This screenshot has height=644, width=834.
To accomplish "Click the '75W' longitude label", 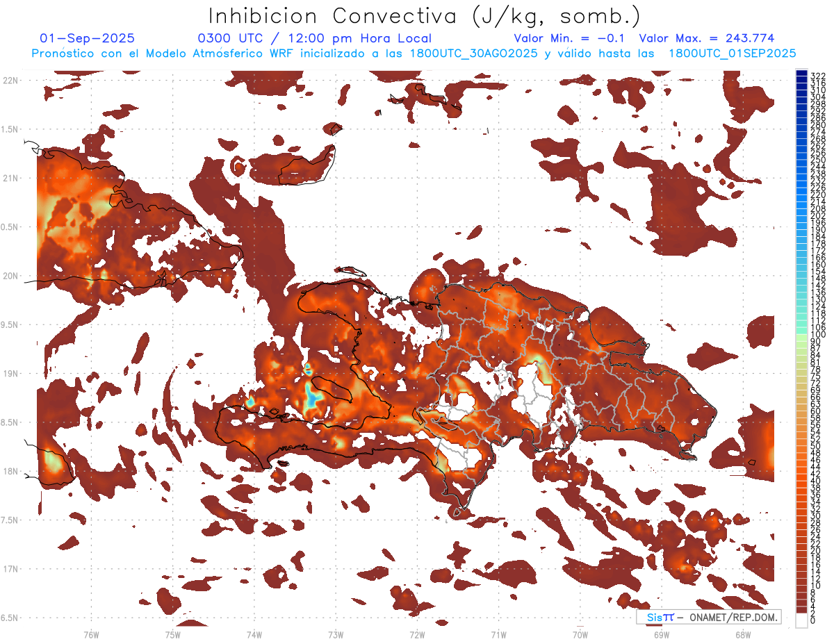I will [x=172, y=634].
